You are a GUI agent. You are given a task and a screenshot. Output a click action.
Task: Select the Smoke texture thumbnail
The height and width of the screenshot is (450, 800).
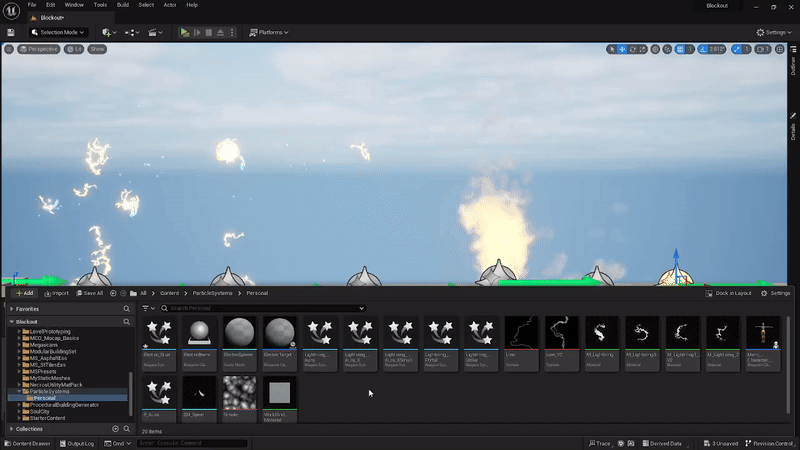coord(240,395)
